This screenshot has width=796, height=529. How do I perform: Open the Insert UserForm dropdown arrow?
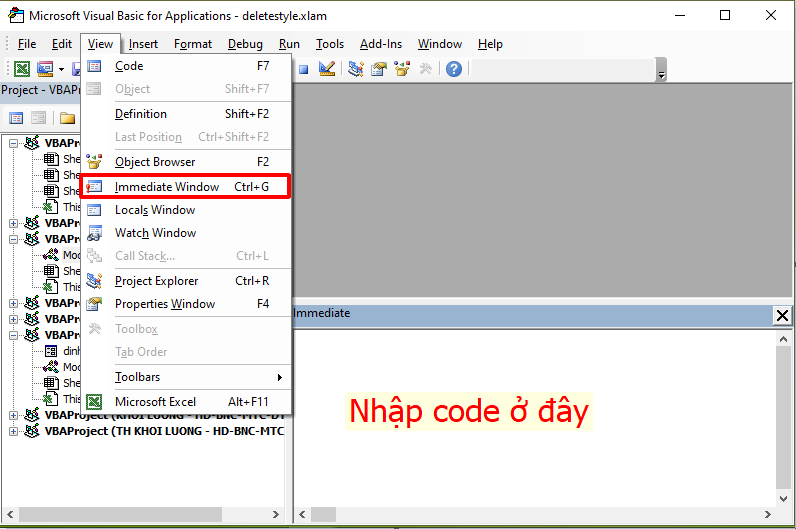(x=61, y=69)
